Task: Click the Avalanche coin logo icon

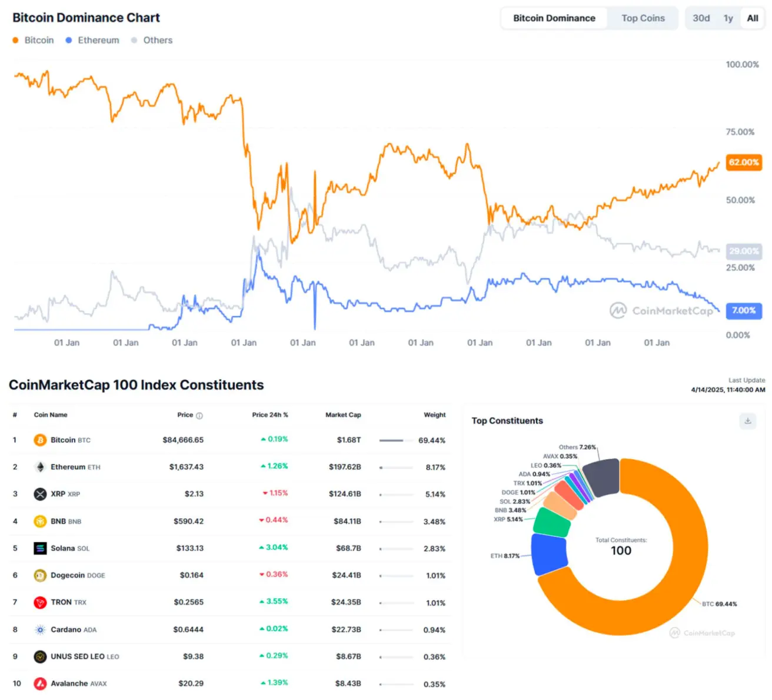Action: click(40, 684)
